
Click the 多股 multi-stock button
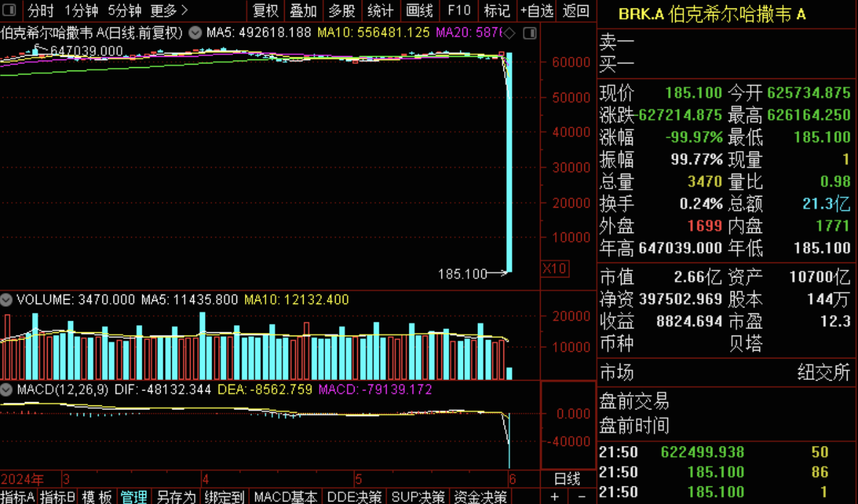[342, 10]
